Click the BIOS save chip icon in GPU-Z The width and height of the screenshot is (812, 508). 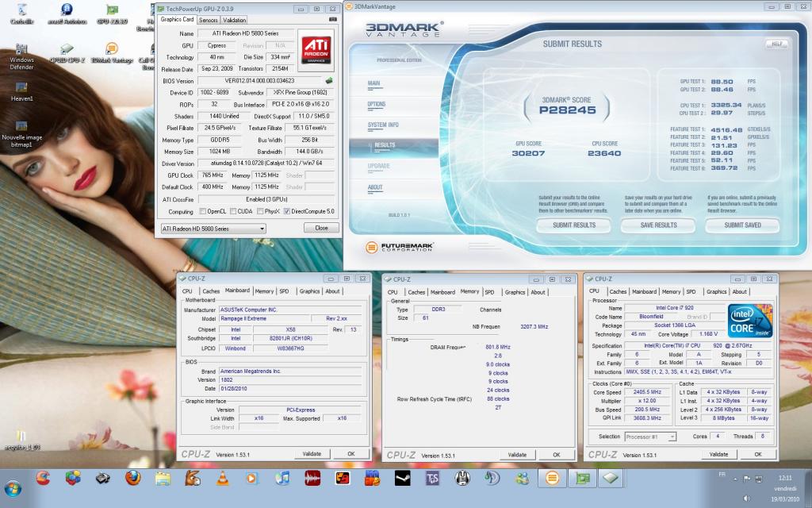coord(329,81)
